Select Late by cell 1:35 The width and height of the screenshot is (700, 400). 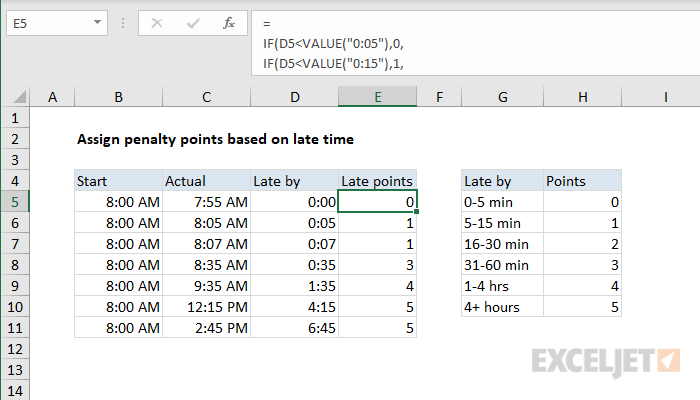click(x=295, y=286)
